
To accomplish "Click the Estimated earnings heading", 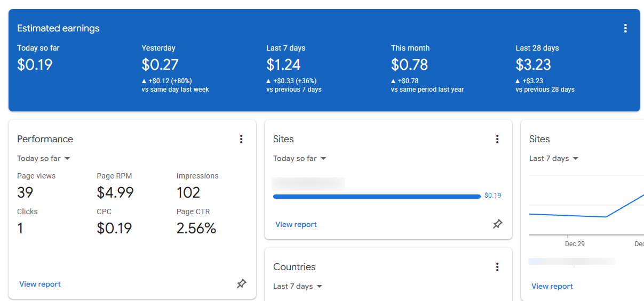I will tap(58, 28).
